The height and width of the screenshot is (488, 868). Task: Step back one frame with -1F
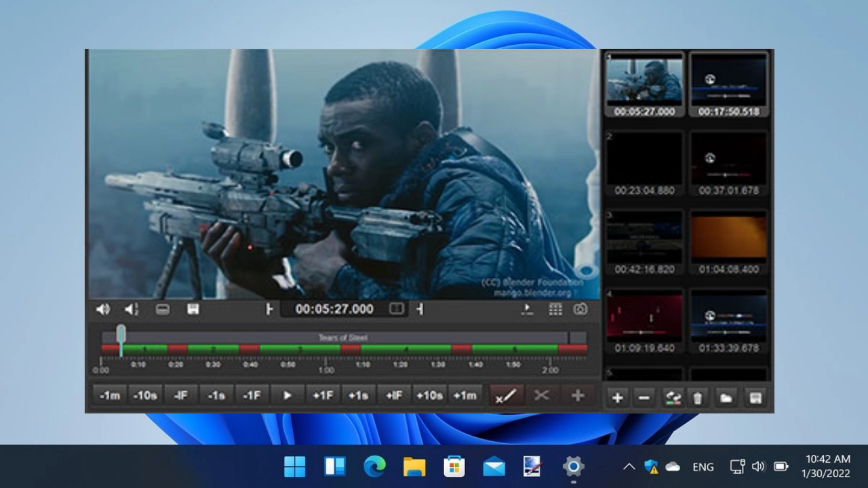pyautogui.click(x=252, y=395)
